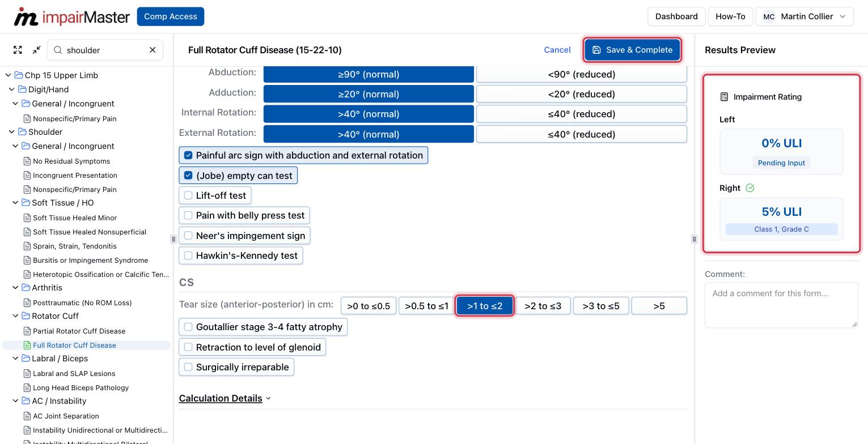This screenshot has height=444, width=868.
Task: Click the Shoulder folder icon
Action: pyautogui.click(x=22, y=132)
